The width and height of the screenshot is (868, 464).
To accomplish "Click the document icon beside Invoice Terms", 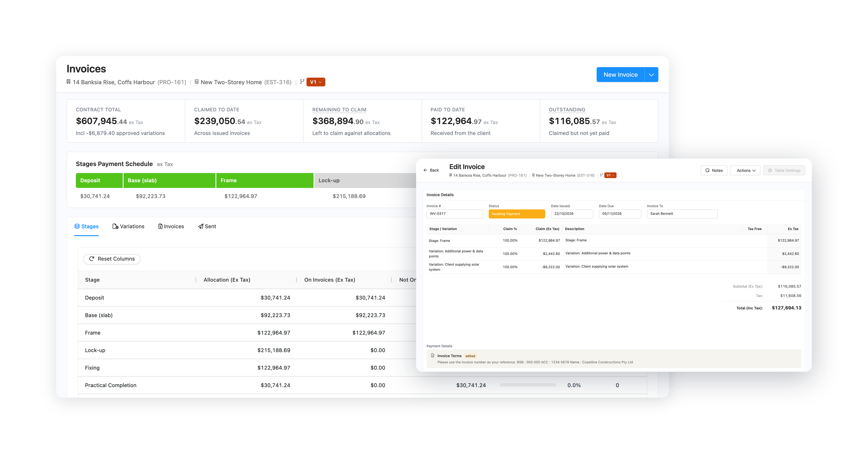I will pyautogui.click(x=432, y=355).
